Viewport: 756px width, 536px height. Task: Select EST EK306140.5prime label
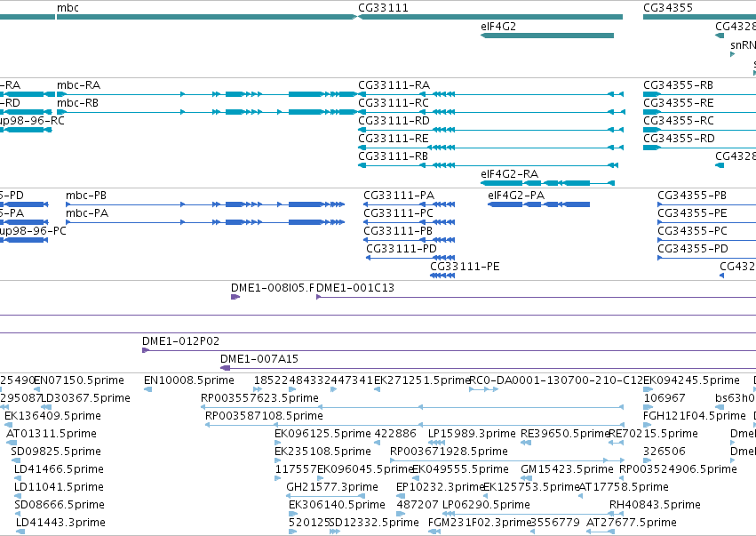pos(337,505)
